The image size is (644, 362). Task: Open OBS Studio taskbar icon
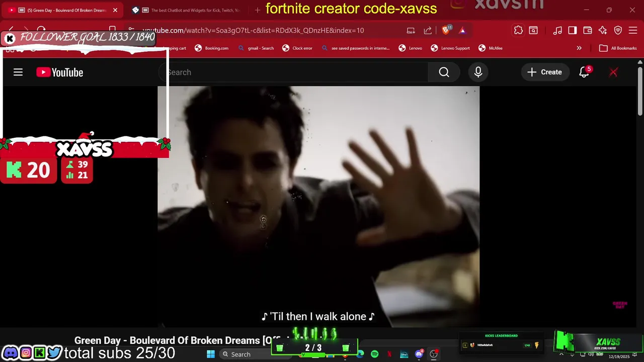pos(434,354)
